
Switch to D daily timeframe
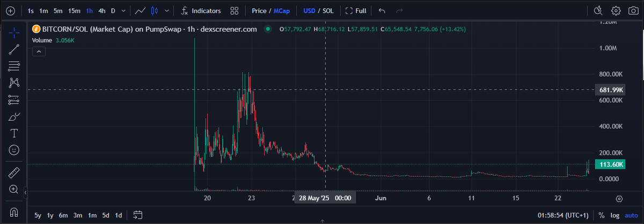pos(113,10)
